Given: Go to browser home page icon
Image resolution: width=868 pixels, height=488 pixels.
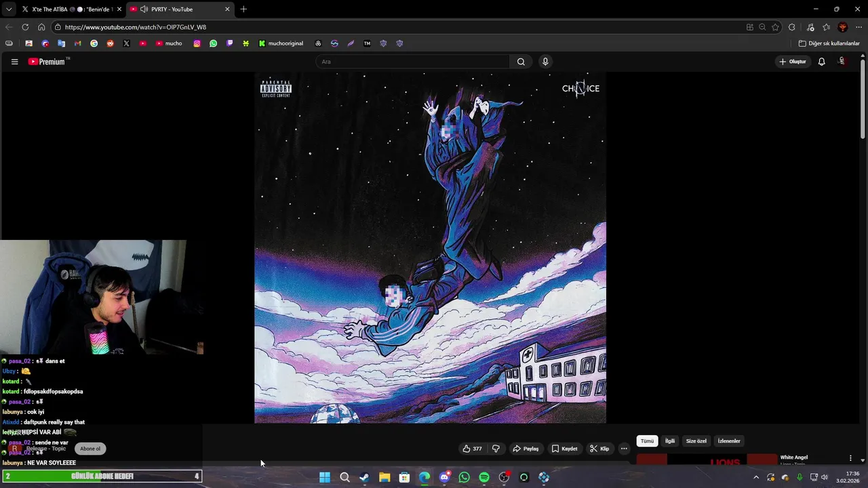Looking at the screenshot, I should (x=41, y=27).
